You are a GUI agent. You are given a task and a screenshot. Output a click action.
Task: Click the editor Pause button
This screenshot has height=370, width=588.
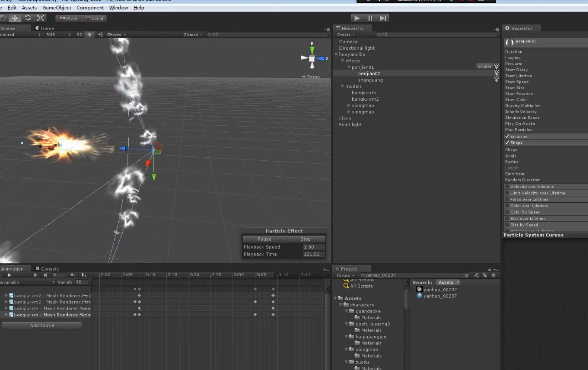point(370,18)
